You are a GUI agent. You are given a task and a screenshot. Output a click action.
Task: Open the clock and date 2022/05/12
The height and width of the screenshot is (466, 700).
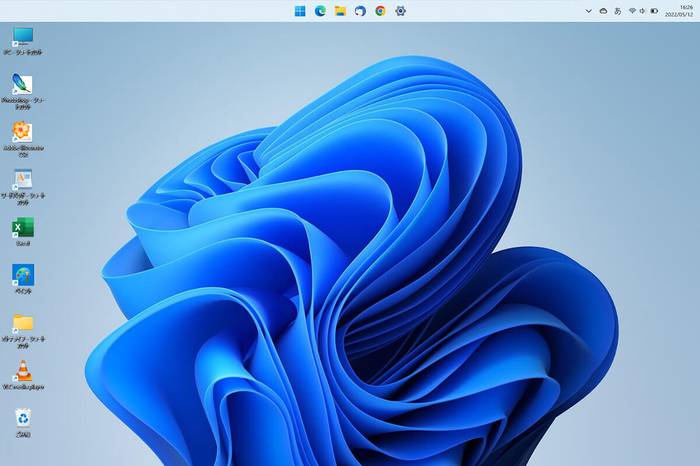point(679,11)
